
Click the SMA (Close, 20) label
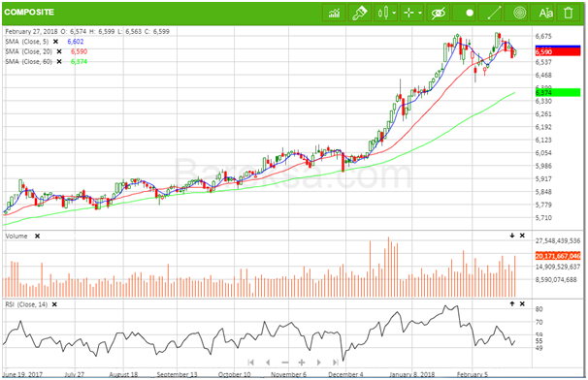(x=28, y=51)
